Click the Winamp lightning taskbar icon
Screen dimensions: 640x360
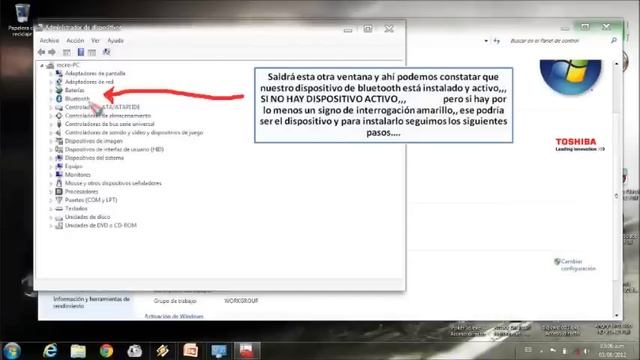[x=162, y=351]
